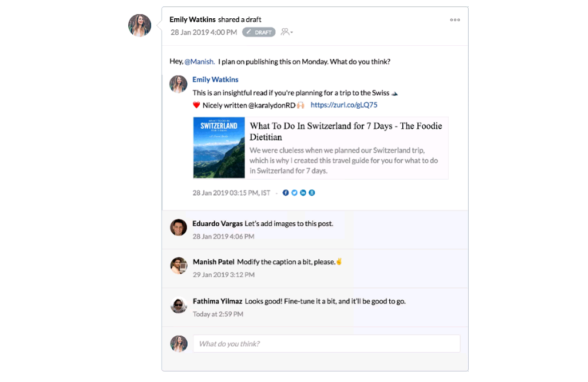
Task: Open the Switzerland article preview thumbnail
Action: (219, 148)
